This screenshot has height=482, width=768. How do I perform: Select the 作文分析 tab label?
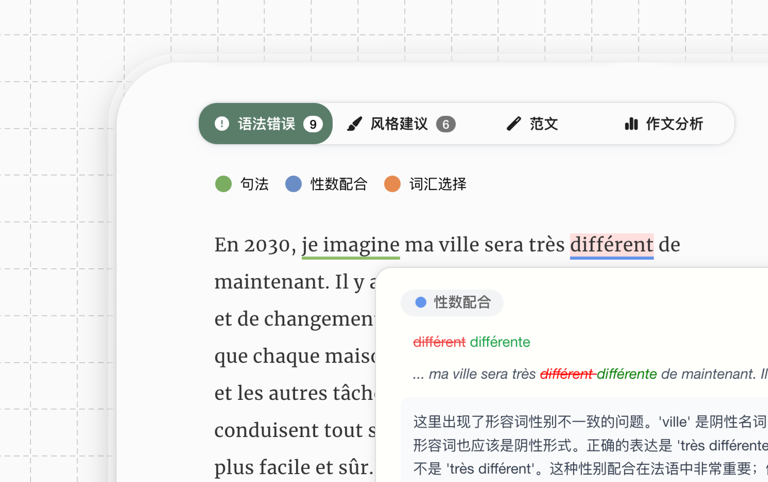(674, 124)
